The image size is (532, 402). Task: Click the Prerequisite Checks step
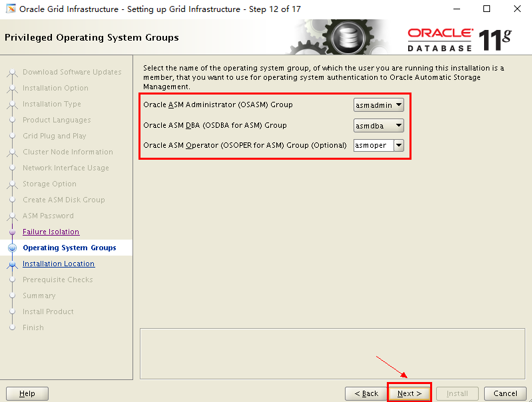(58, 280)
